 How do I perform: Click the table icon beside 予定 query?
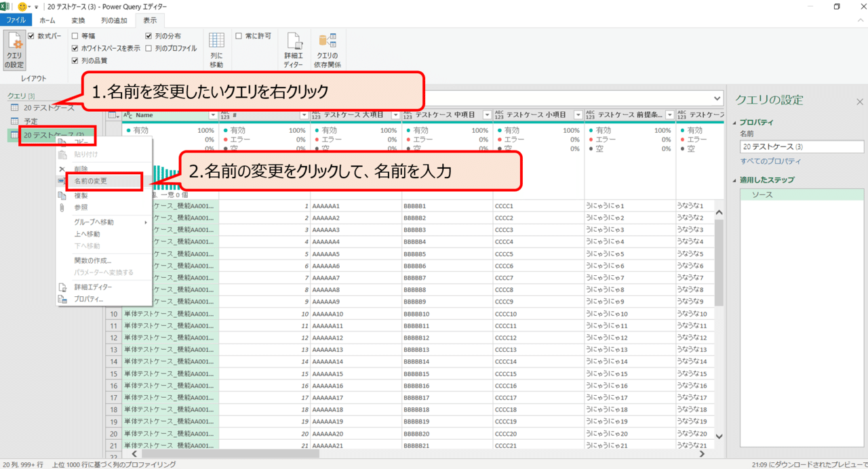(14, 121)
